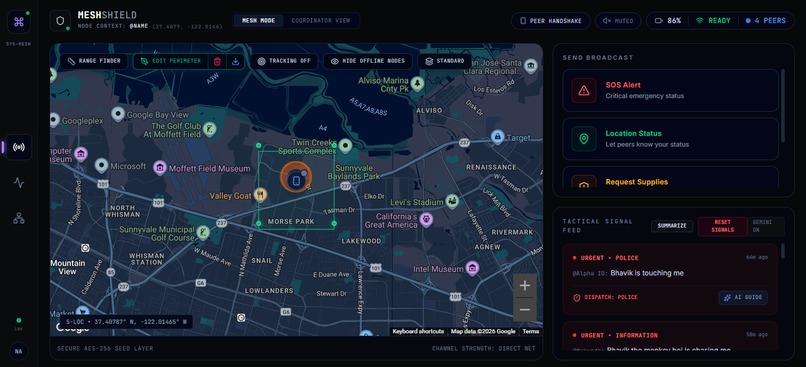Click the NA user avatar
The image size is (806, 367).
coord(19,352)
